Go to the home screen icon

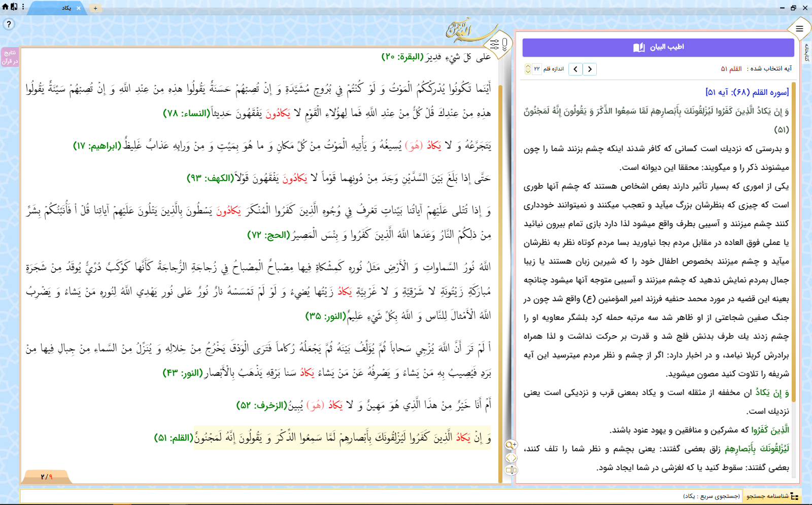tap(6, 7)
